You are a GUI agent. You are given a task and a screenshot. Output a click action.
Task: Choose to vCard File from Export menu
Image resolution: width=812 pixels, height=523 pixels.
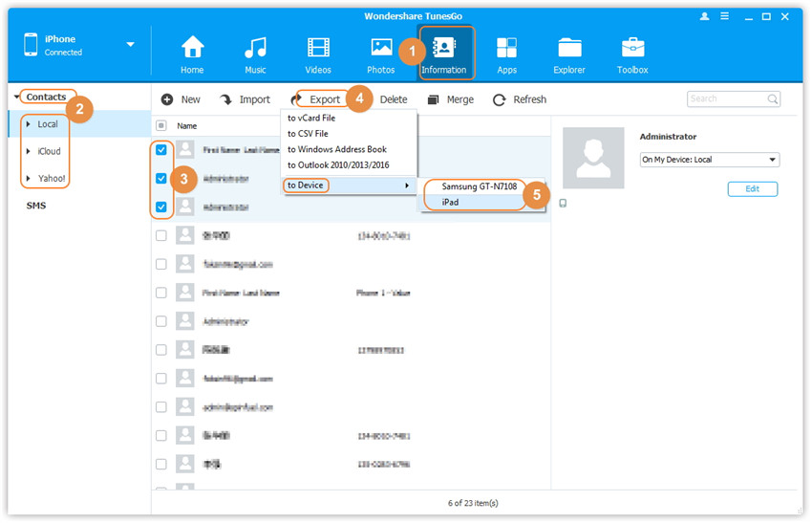pos(311,119)
